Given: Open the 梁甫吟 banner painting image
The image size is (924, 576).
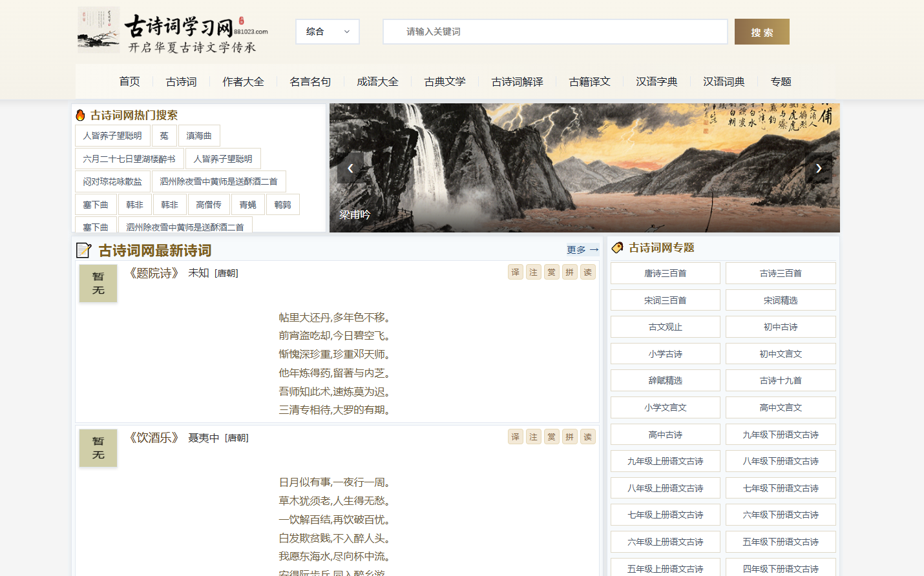Looking at the screenshot, I should [x=584, y=168].
